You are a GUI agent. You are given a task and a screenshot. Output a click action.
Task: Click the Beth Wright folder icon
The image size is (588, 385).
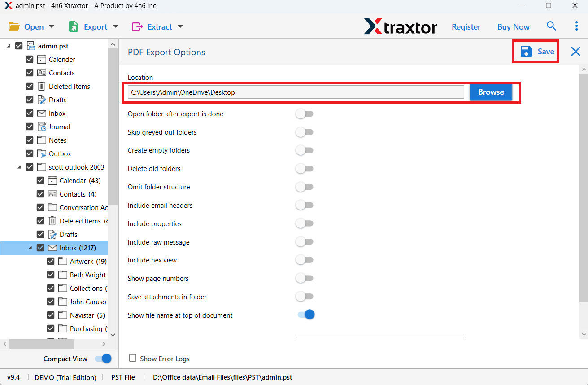pos(63,275)
